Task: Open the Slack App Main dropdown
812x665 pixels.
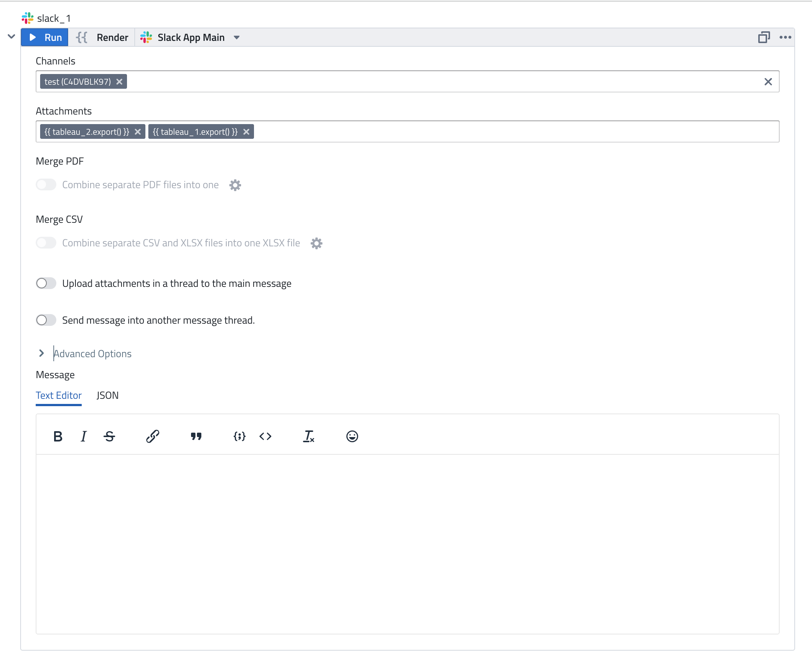Action: (x=237, y=38)
